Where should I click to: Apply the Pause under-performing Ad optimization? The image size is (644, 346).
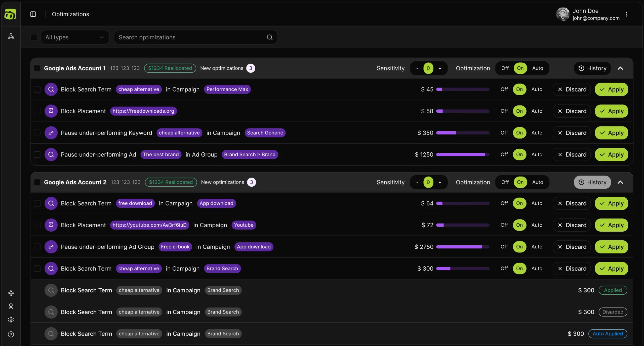pos(611,155)
